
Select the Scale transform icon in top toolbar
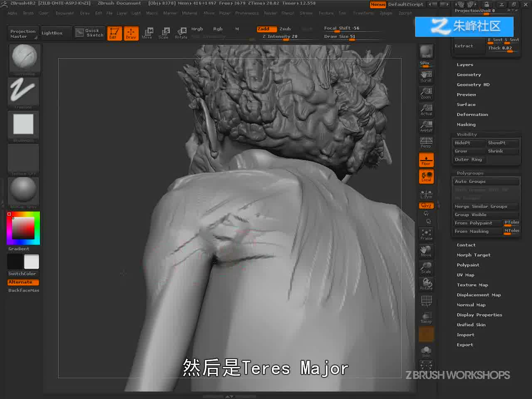coord(164,33)
